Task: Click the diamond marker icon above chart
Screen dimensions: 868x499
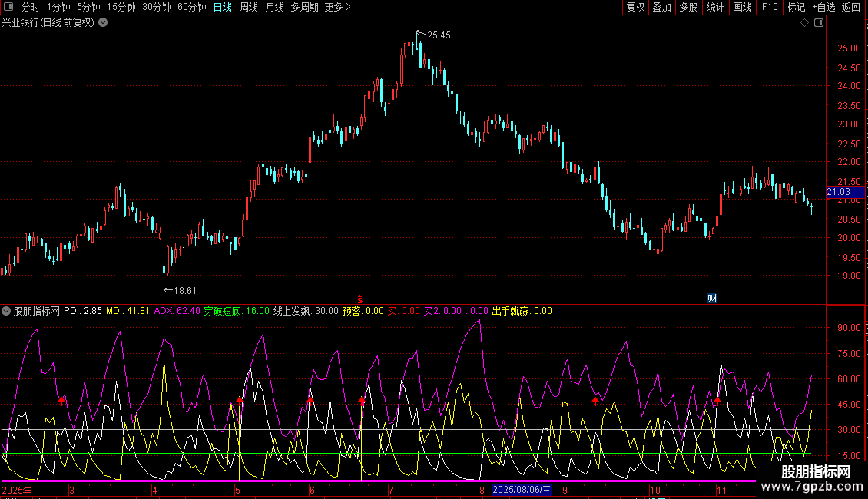Action: (x=804, y=23)
